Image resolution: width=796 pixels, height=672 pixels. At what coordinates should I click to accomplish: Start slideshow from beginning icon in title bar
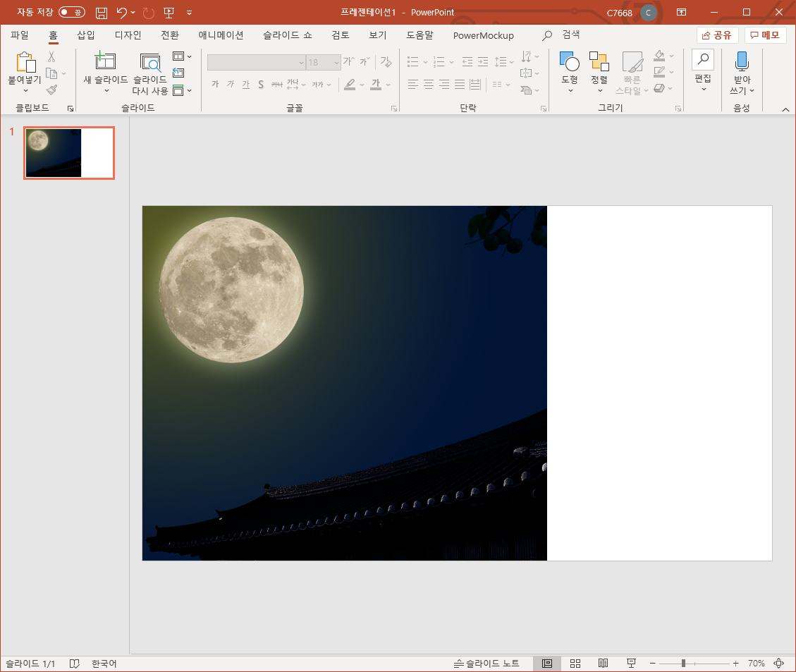pyautogui.click(x=169, y=13)
